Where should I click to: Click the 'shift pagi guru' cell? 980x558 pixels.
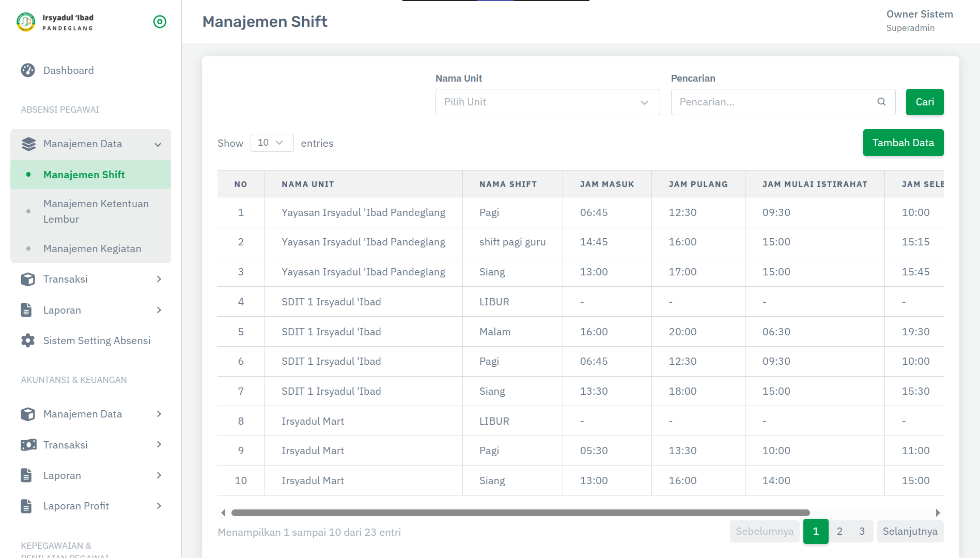[x=512, y=242]
